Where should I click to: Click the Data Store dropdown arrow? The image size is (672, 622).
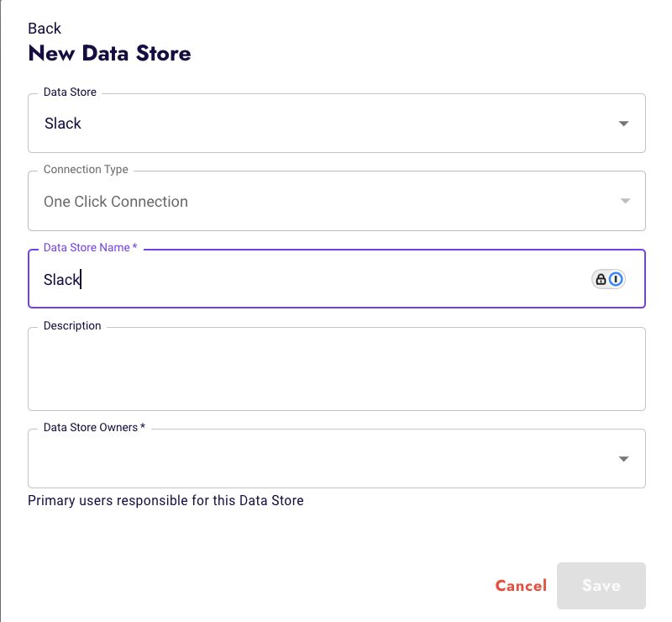pos(623,123)
